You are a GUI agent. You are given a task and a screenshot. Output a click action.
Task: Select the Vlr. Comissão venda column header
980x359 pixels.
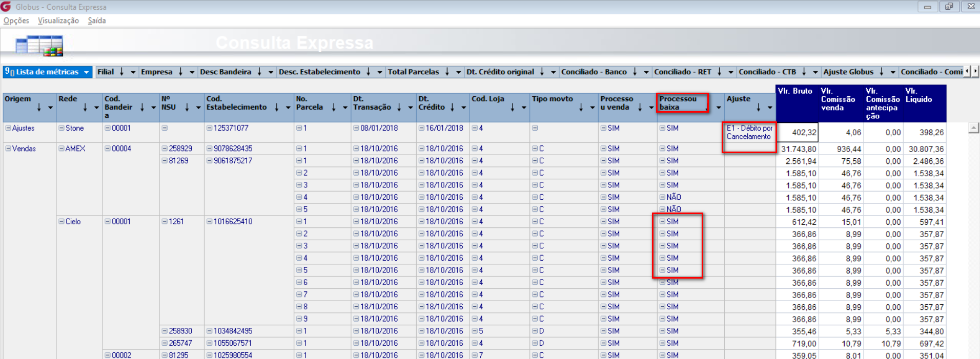[841, 104]
